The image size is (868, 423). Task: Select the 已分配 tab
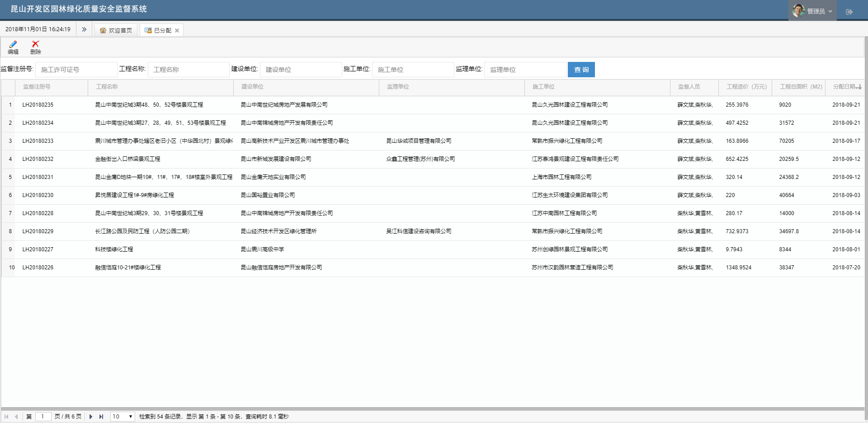pyautogui.click(x=159, y=30)
